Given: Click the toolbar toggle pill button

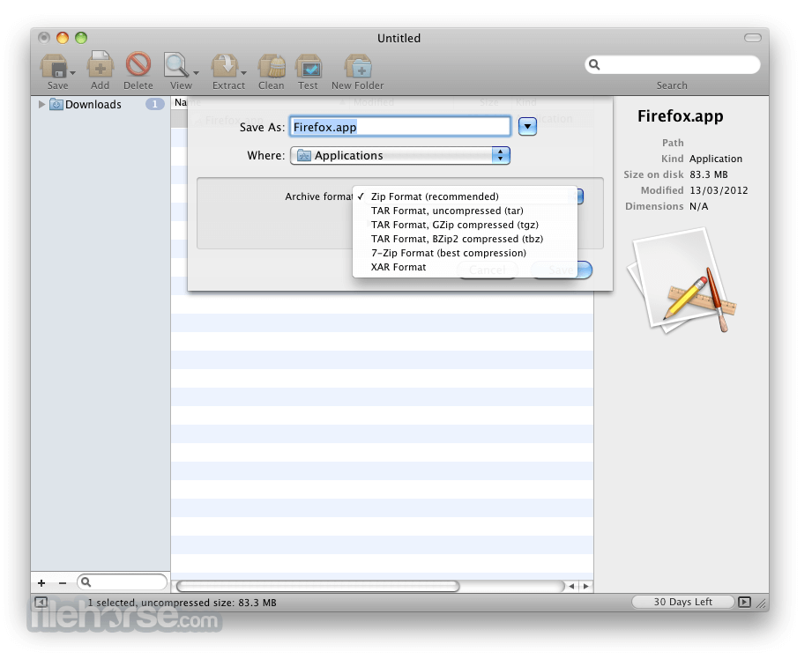Looking at the screenshot, I should tap(752, 38).
